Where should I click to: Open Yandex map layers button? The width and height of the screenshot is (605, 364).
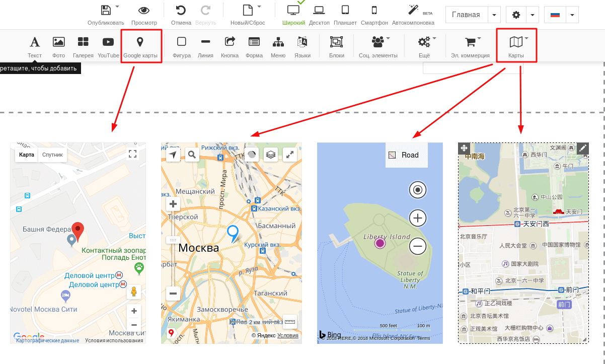tap(271, 155)
